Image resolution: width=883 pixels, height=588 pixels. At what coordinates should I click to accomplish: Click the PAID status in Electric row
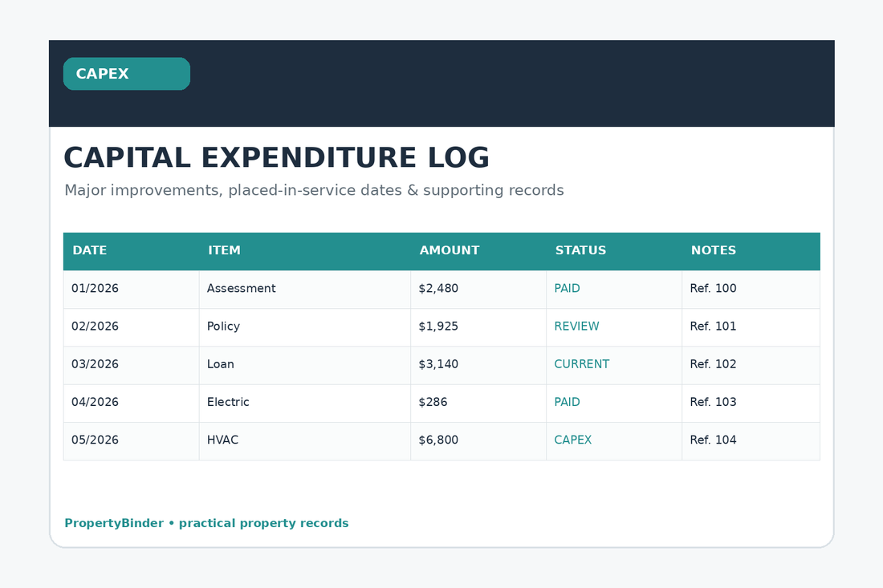pos(567,403)
